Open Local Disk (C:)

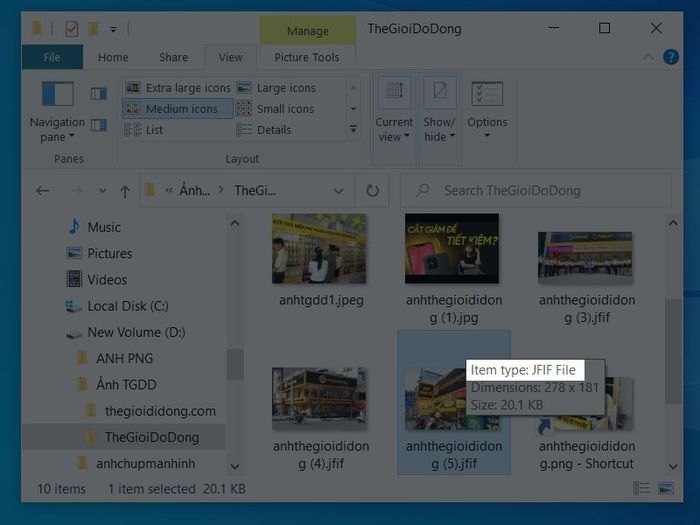click(117, 306)
